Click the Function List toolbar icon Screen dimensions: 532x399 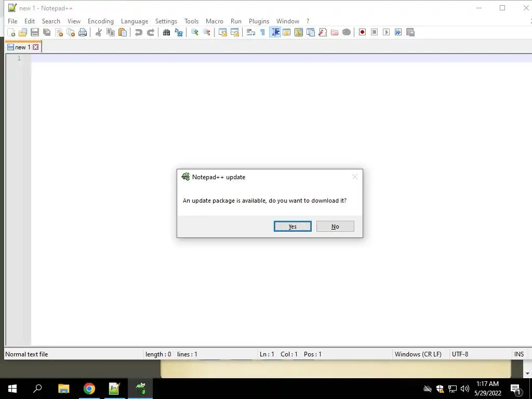click(x=322, y=32)
